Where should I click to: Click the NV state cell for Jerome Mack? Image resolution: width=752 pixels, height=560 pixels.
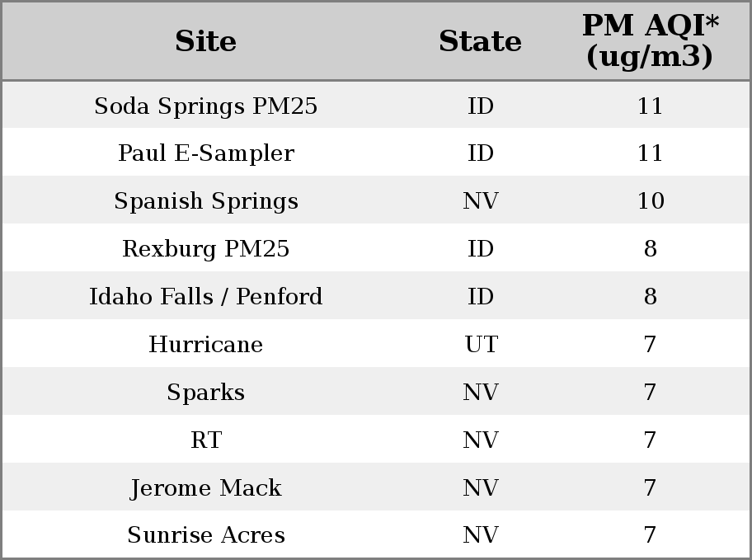(x=481, y=487)
